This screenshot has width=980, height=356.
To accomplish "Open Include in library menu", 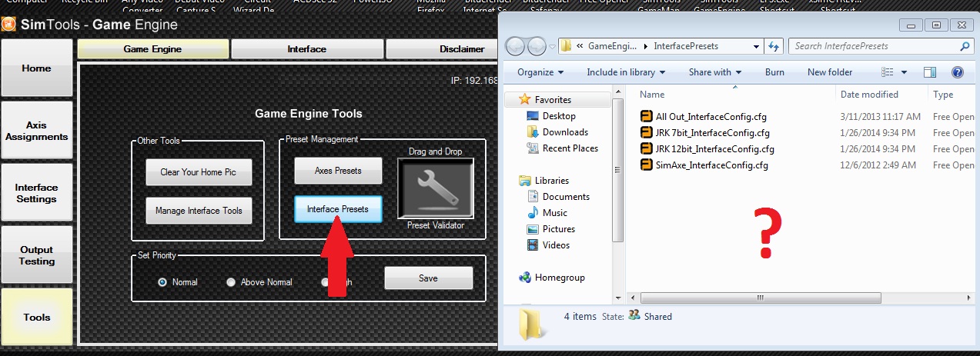I will (x=627, y=72).
